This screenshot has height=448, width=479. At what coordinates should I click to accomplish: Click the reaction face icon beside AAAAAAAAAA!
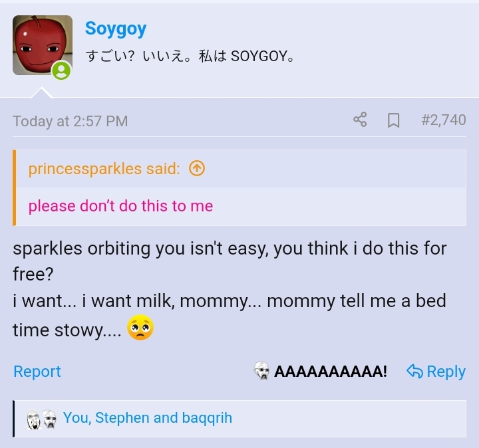point(261,372)
